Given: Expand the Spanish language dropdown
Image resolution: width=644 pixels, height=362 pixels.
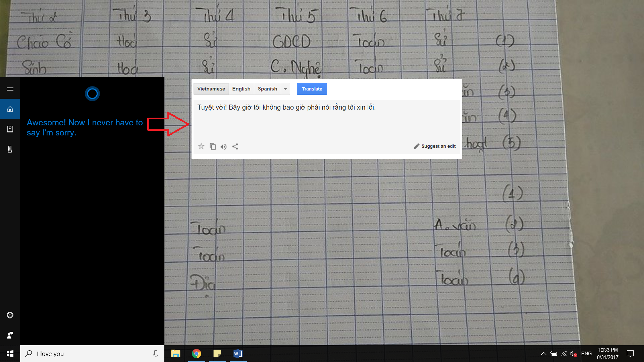Looking at the screenshot, I should tap(285, 89).
